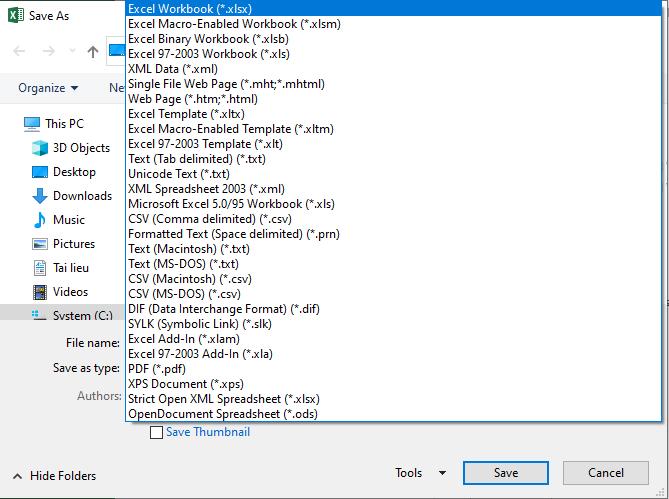This screenshot has width=669, height=499.
Task: Click the Tai lieu document icon
Action: (40, 268)
